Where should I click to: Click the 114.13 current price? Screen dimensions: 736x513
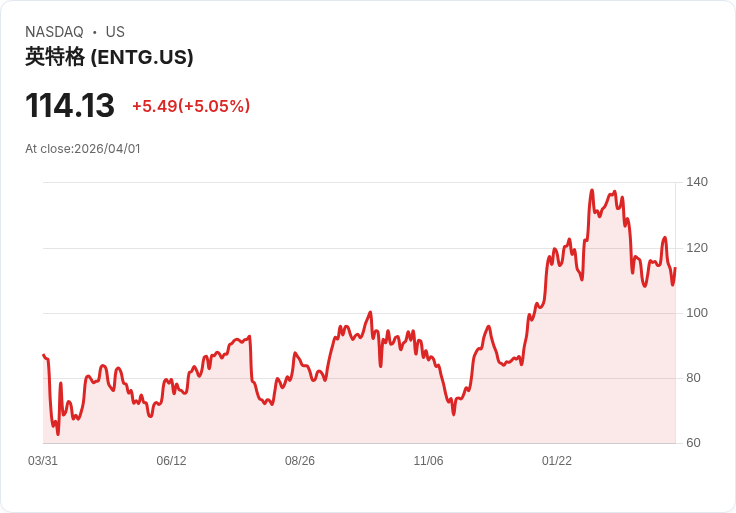pos(70,106)
